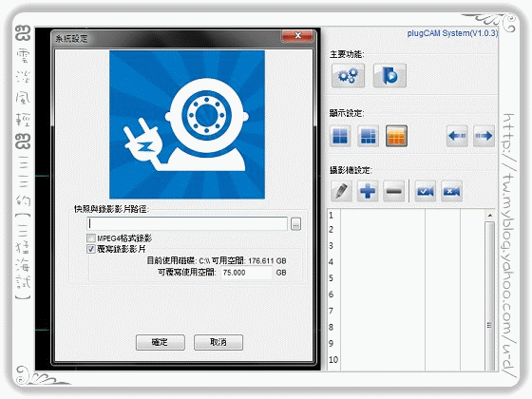Cancel dialog with 取消 button
The image size is (532, 399).
218,342
